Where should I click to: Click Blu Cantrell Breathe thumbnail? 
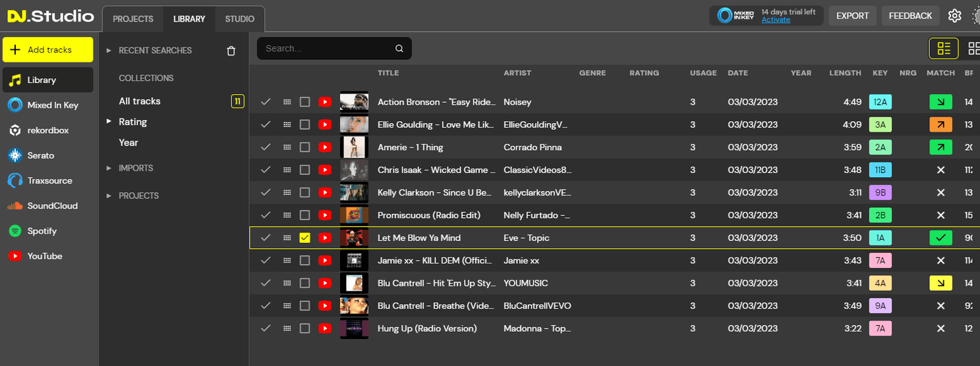click(x=354, y=305)
